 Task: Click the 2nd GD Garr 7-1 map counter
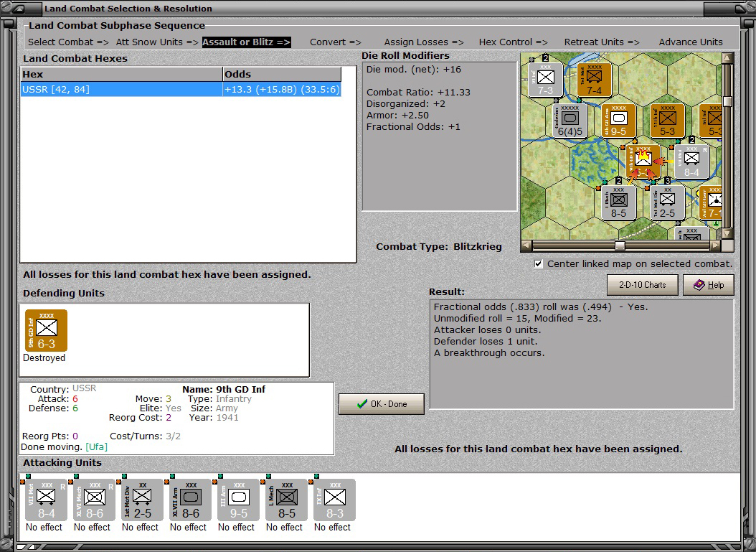[711, 203]
